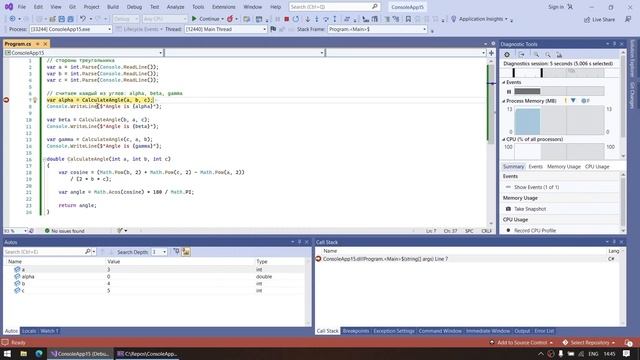Click Zoom In icon in Diagnostic Tools

(536, 54)
